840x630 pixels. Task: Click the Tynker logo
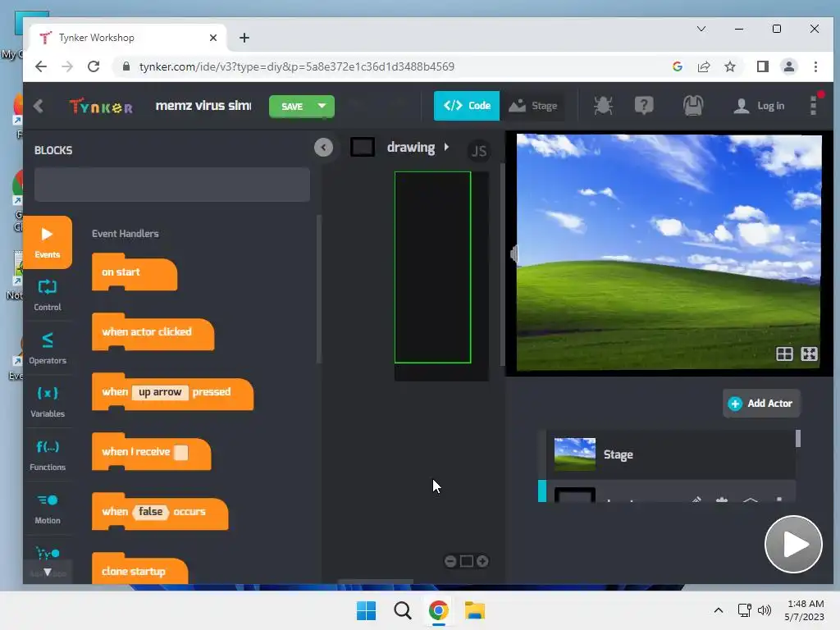(101, 107)
